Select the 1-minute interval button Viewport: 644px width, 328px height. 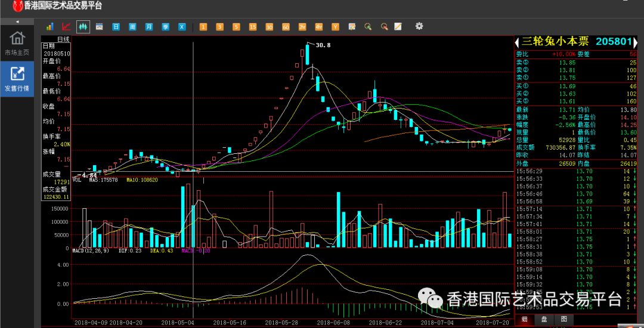(203, 27)
